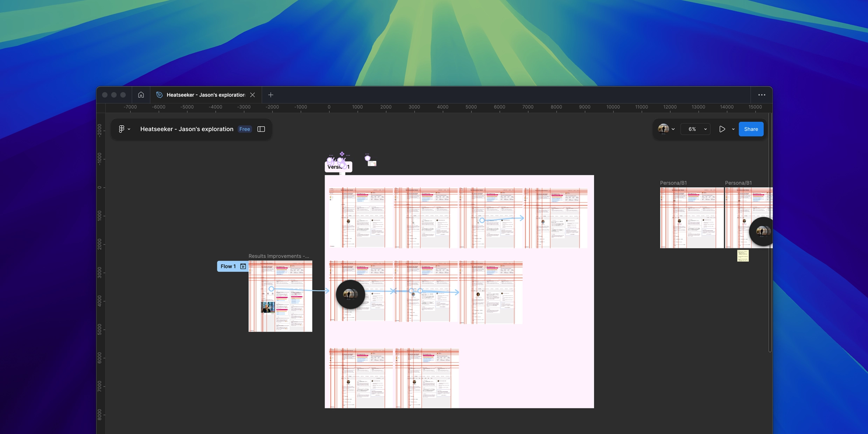Expand the user avatar multiplayer dropdown
Viewport: 868px width, 434px height.
[673, 129]
